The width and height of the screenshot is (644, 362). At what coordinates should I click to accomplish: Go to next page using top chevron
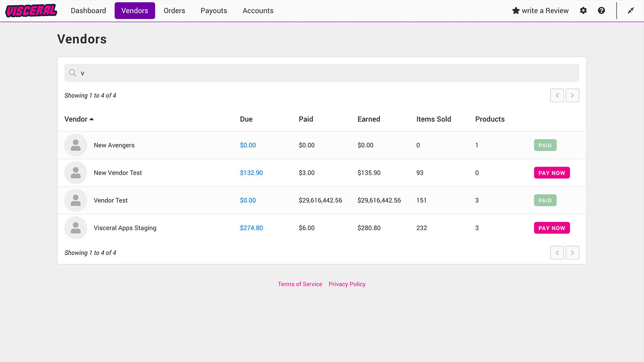[572, 95]
